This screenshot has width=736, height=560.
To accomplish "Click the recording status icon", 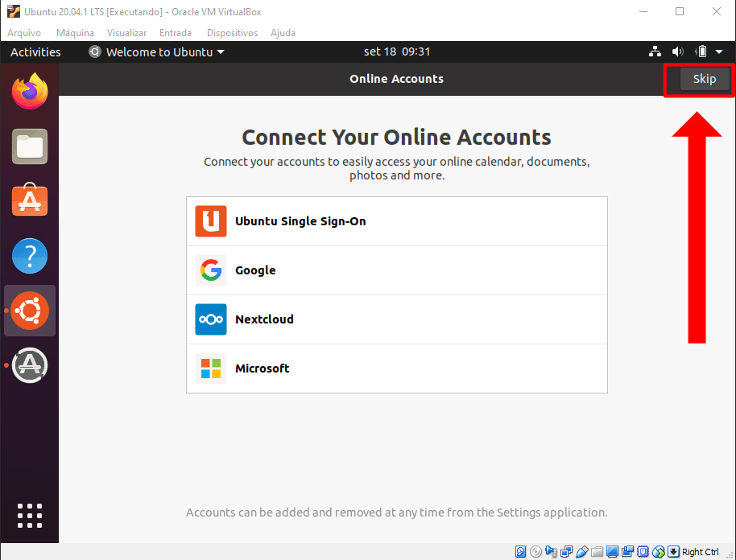I will pyautogui.click(x=627, y=552).
